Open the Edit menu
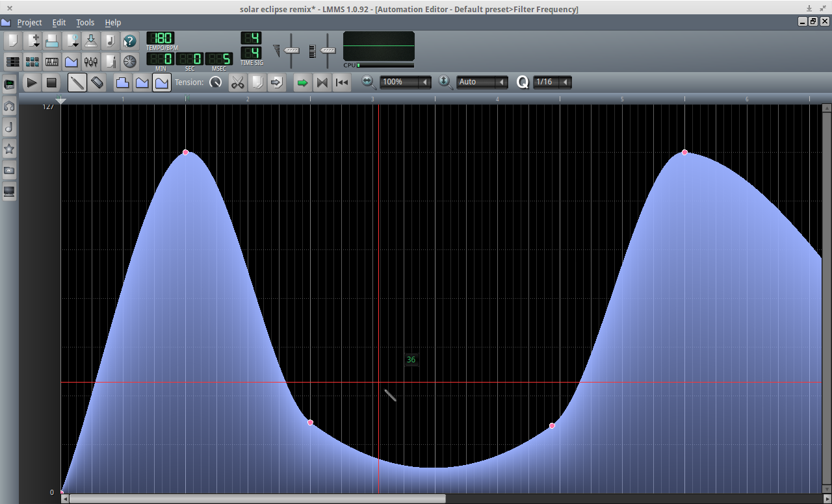The image size is (832, 504). (x=59, y=22)
